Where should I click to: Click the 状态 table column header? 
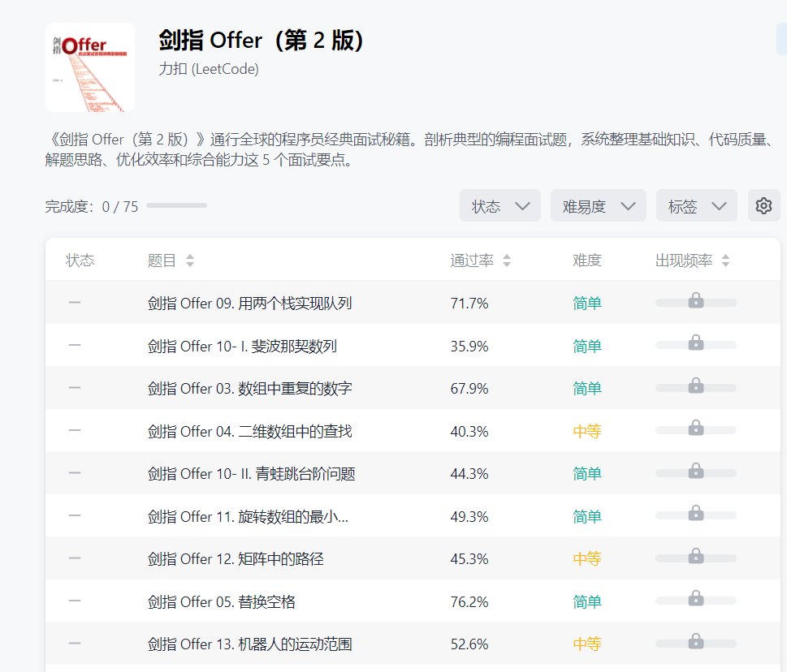click(80, 261)
